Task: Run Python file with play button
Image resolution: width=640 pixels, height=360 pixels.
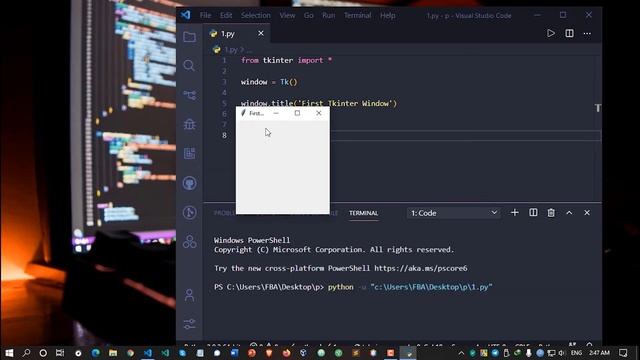Action: tap(551, 33)
